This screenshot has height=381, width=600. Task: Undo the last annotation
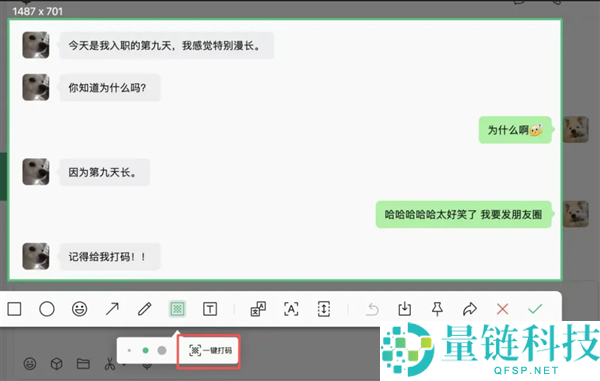click(372, 309)
